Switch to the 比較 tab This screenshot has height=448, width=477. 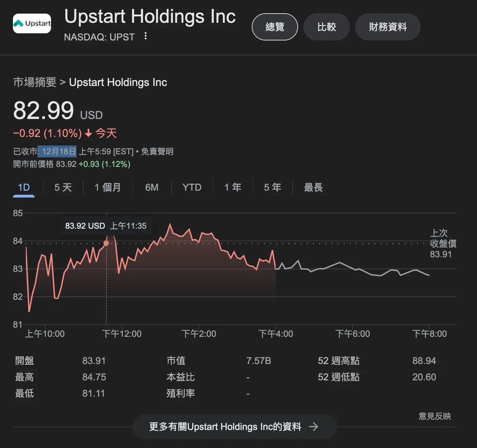326,27
